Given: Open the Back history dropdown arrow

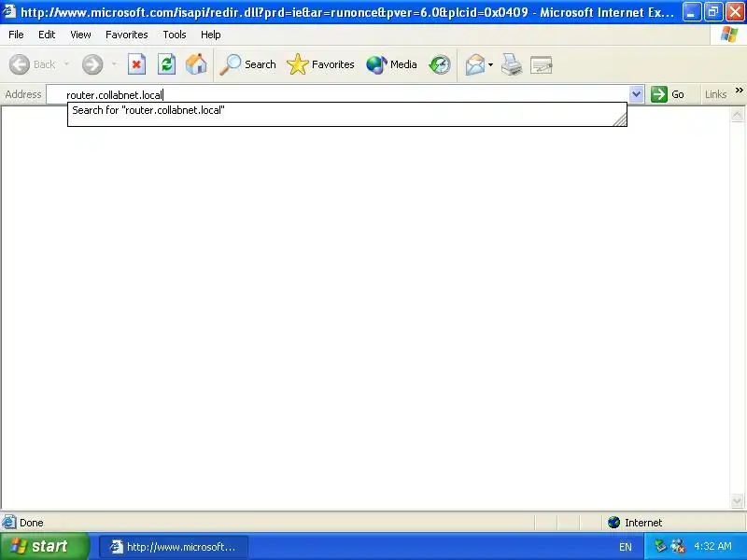Looking at the screenshot, I should click(66, 63).
